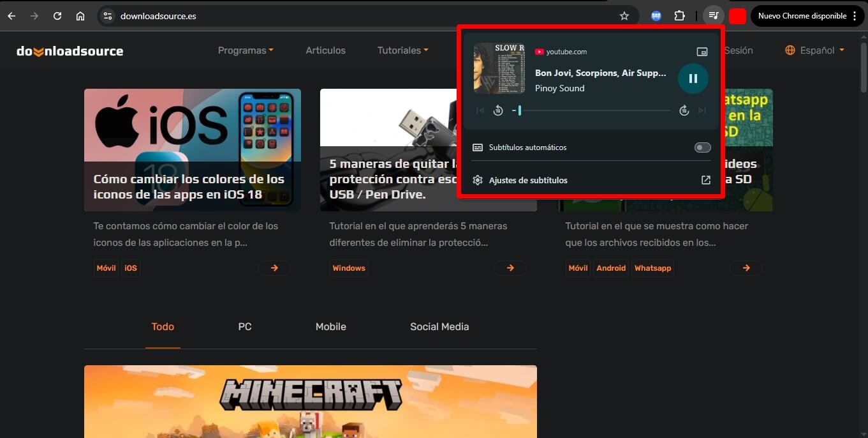Click the globe language icon
Screen dimensions: 868x438
pyautogui.click(x=790, y=50)
